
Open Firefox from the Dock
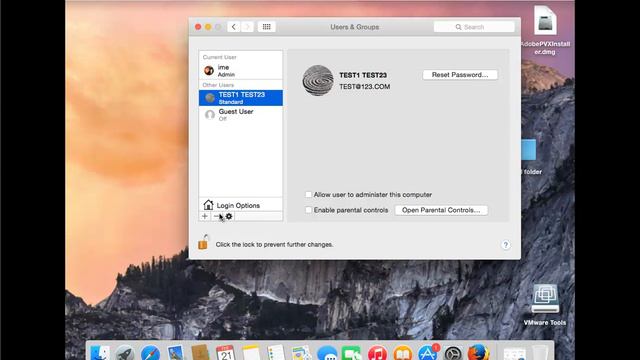click(478, 352)
